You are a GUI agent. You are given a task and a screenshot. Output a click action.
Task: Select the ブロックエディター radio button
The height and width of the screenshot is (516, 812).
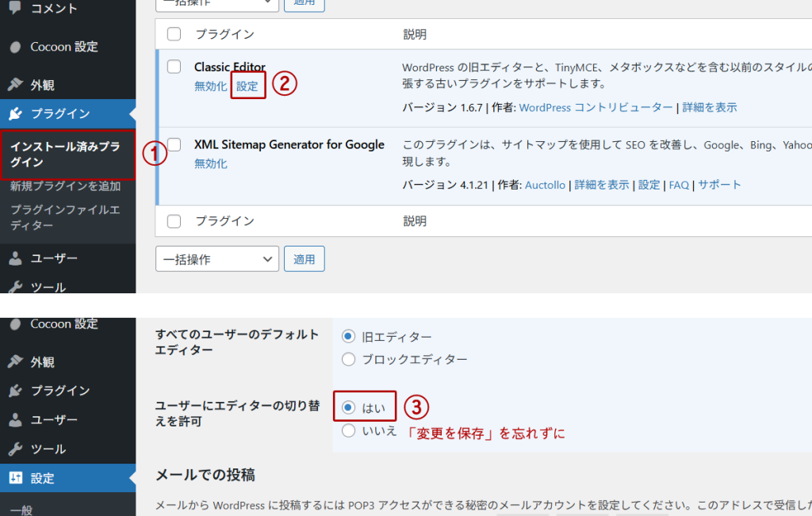[x=349, y=359]
